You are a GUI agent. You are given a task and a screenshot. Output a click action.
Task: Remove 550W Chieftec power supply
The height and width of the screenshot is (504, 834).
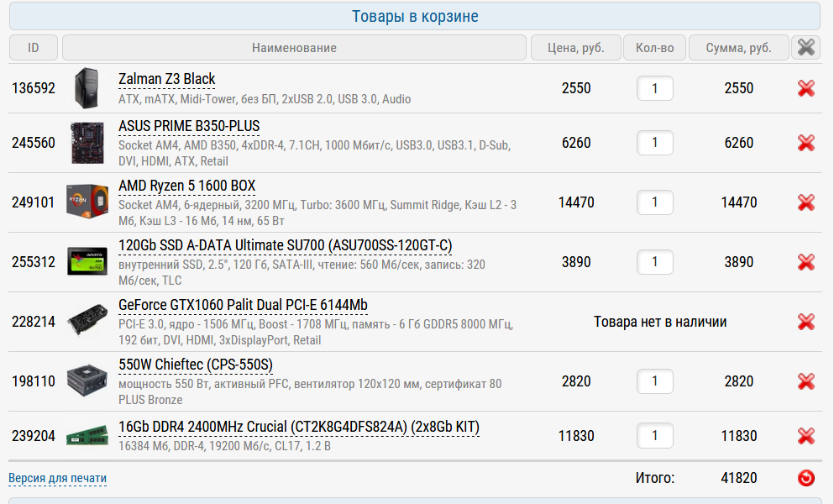click(805, 381)
